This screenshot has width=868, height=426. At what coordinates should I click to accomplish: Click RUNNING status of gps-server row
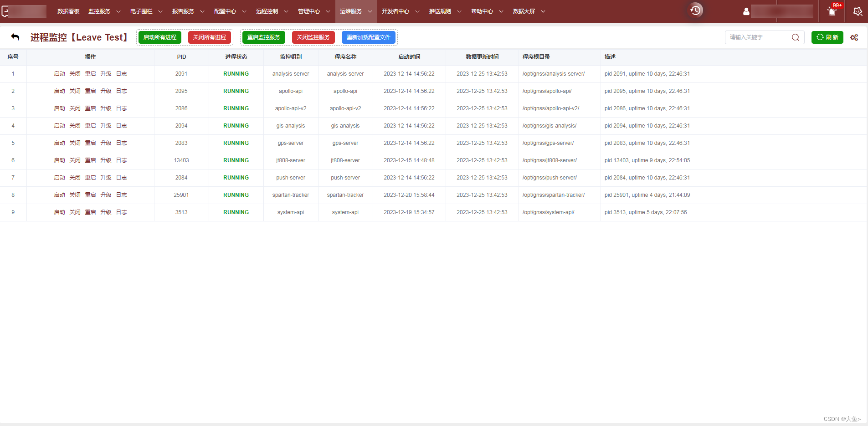point(236,143)
